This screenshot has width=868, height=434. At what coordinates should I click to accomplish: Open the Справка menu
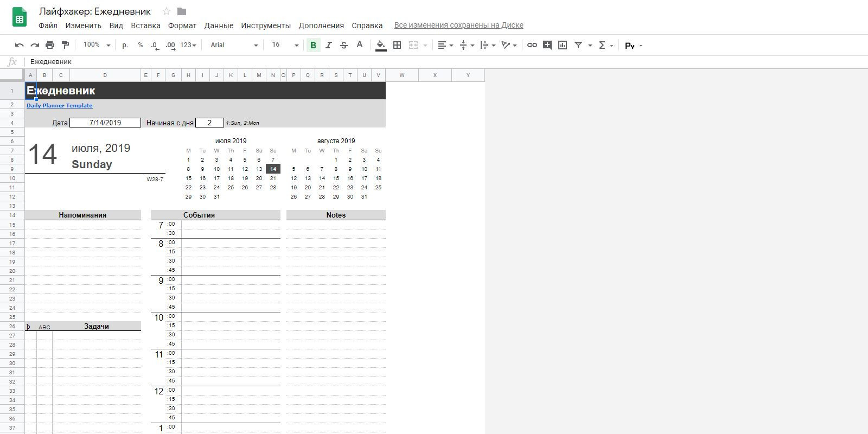click(367, 25)
